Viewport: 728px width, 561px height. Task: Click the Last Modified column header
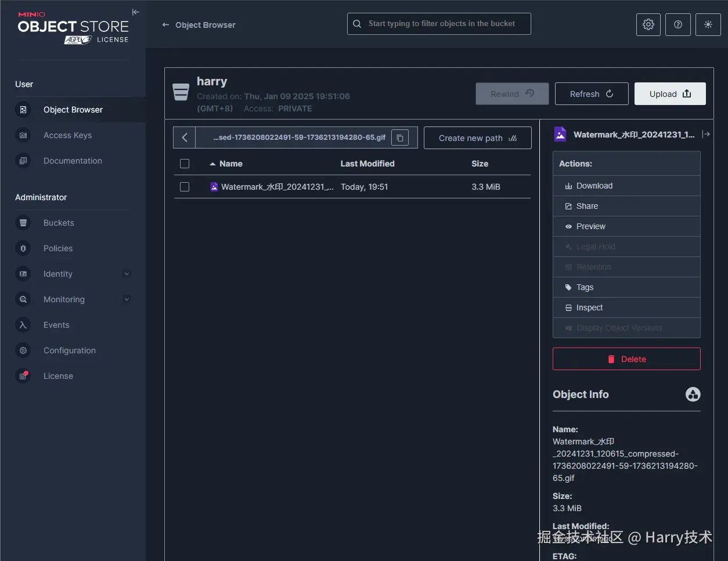click(367, 164)
